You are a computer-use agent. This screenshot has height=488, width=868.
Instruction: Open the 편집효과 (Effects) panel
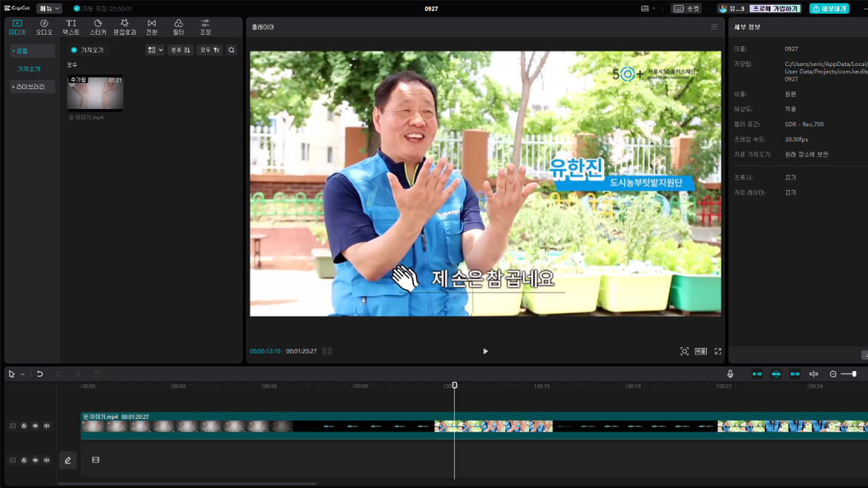point(125,27)
